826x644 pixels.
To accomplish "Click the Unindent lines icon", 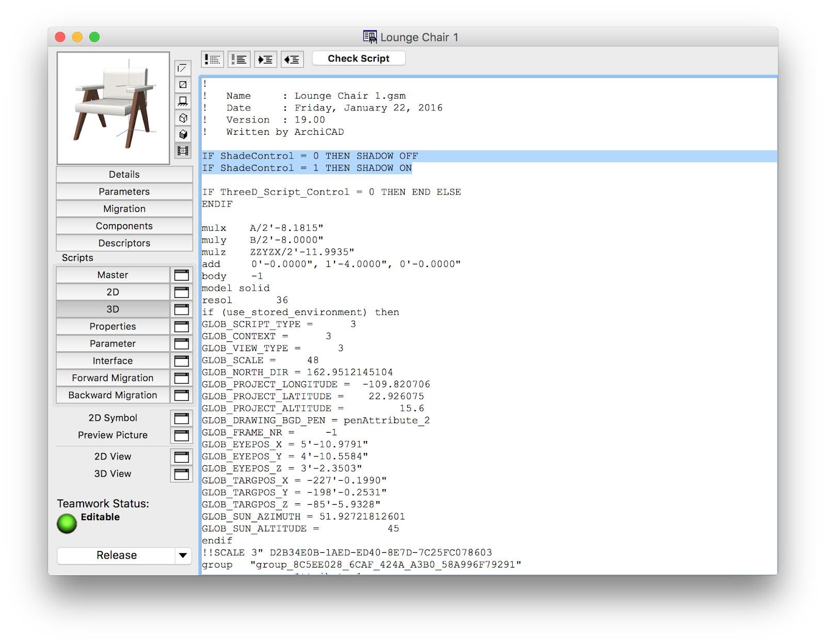I will pyautogui.click(x=292, y=59).
